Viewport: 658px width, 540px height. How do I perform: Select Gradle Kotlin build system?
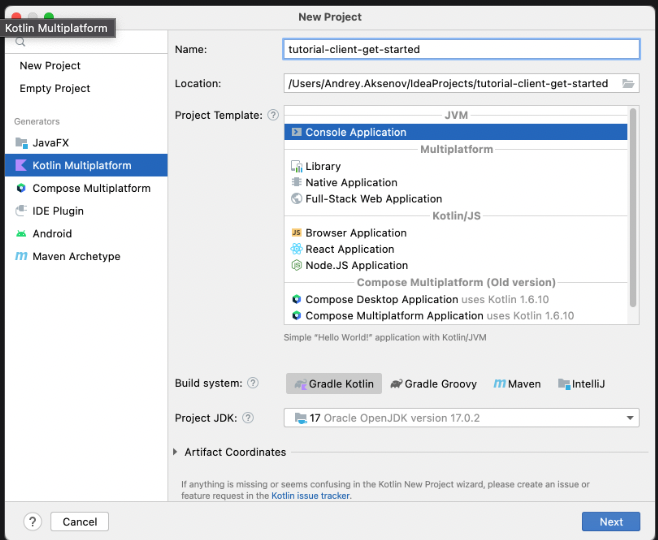coord(334,383)
